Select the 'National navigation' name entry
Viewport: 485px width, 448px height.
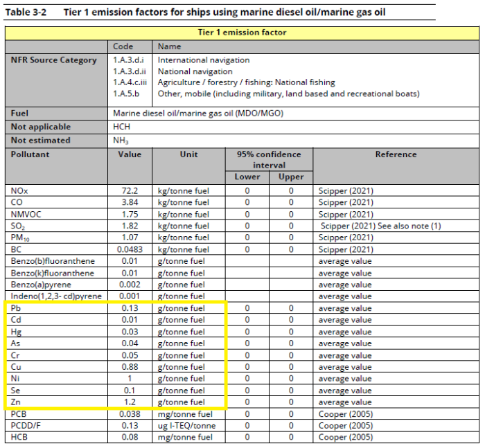pos(195,71)
